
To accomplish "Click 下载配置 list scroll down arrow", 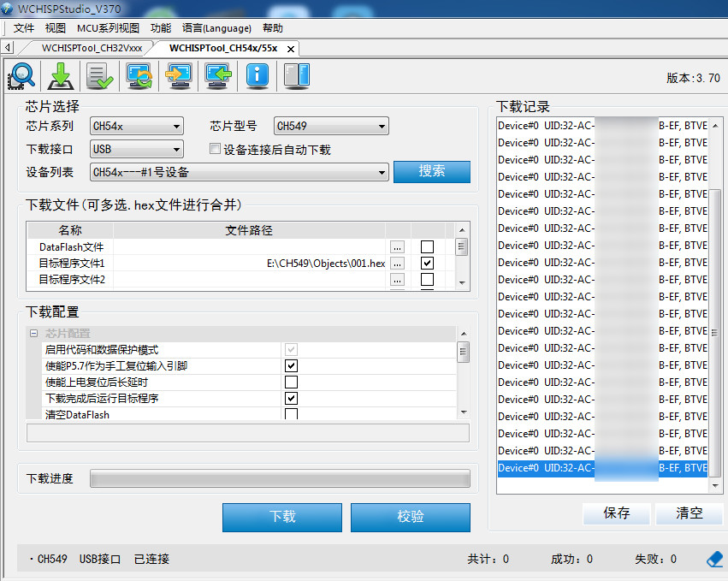I will tap(464, 412).
